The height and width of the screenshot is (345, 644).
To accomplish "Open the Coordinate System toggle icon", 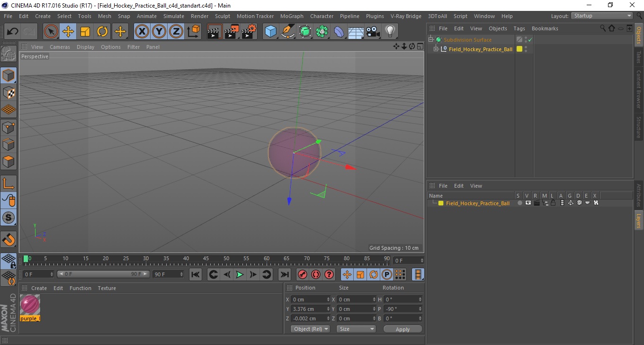I will [194, 32].
